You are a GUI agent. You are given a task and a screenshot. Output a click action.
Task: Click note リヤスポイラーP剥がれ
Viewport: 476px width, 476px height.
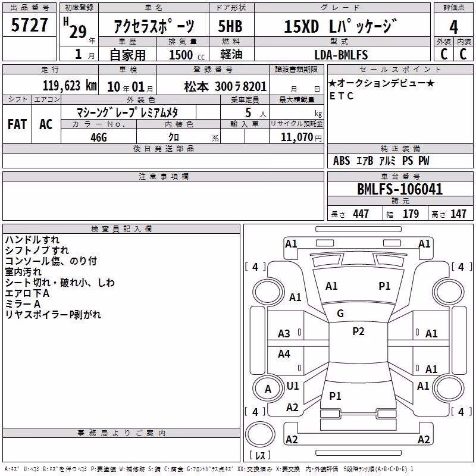53,315
